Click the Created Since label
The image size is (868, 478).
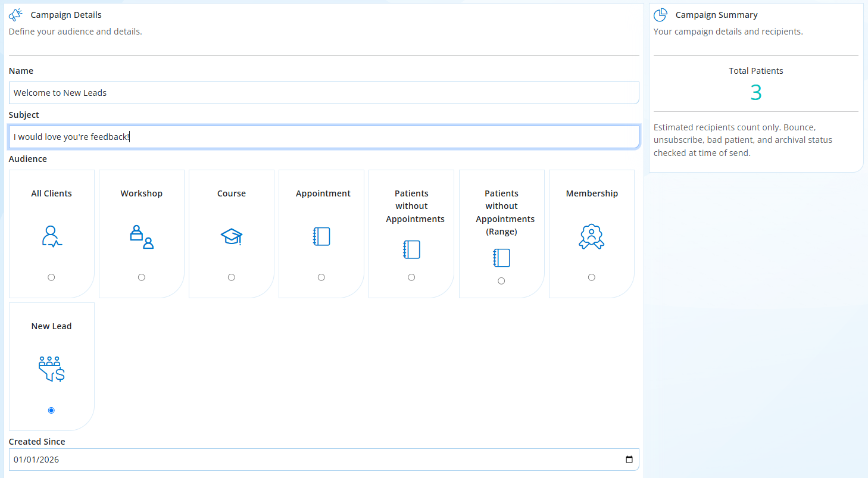(37, 442)
